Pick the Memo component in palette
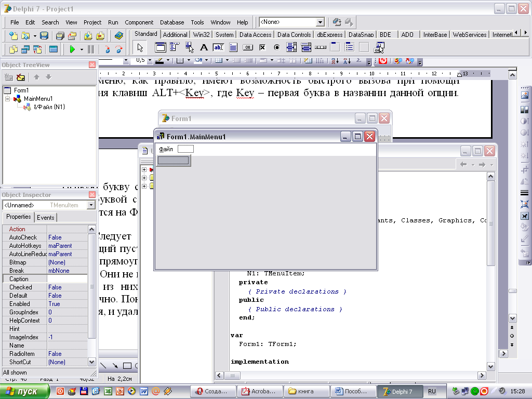The height and width of the screenshot is (399, 532). 233,47
